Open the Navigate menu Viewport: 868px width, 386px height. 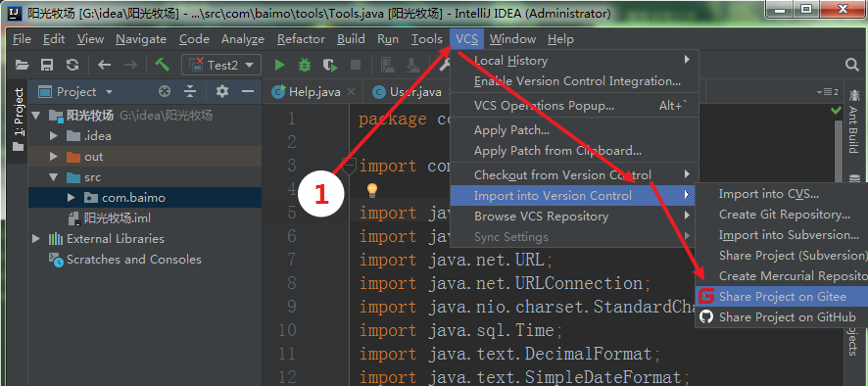tap(141, 39)
